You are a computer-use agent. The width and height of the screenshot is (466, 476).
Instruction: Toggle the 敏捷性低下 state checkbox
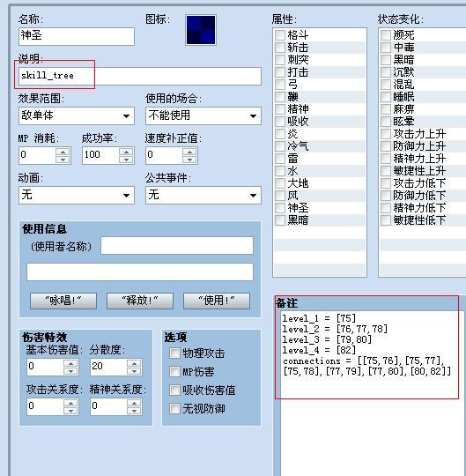(x=386, y=219)
